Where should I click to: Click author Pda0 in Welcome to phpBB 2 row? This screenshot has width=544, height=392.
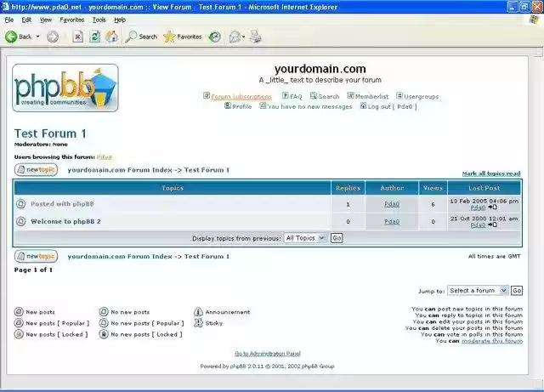[392, 222]
